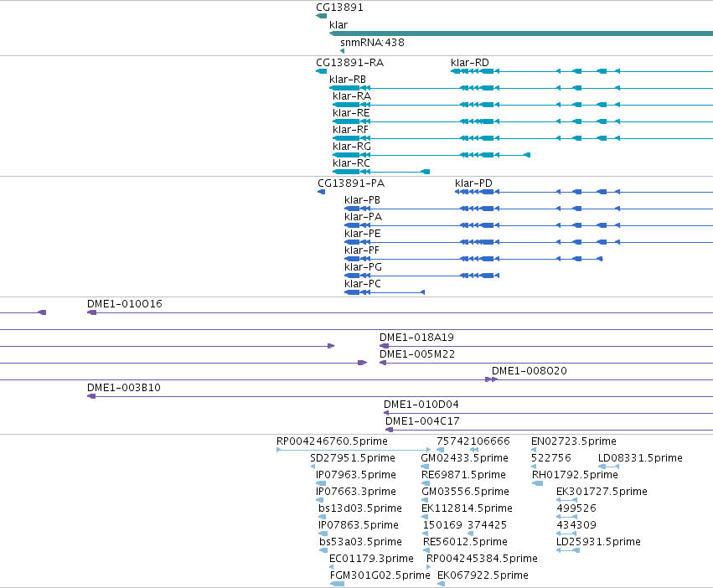The height and width of the screenshot is (588, 713).
Task: Click the klar-RB transcript label
Action: (x=348, y=79)
